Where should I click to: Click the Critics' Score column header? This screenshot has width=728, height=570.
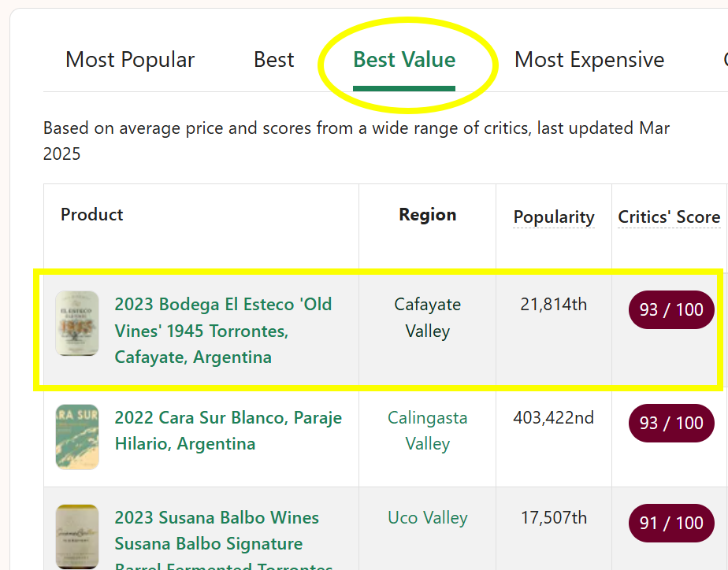pyautogui.click(x=669, y=217)
